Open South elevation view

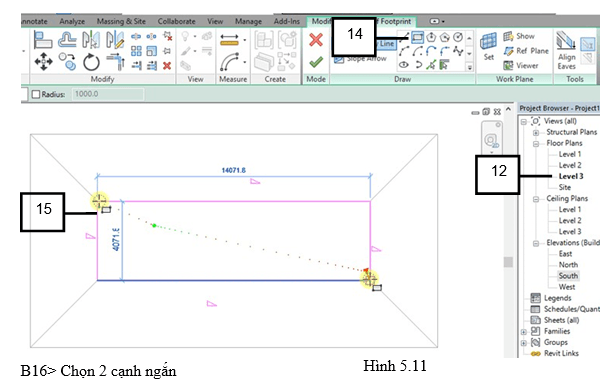pos(568,276)
